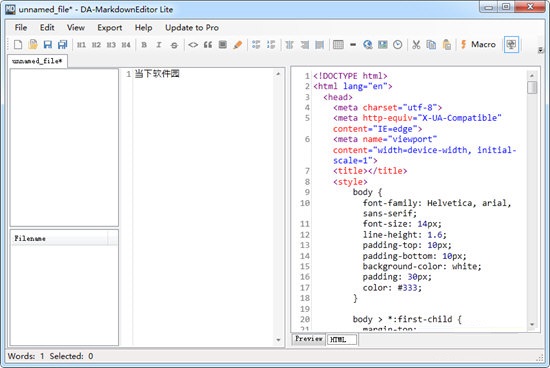Viewport: 550px width, 368px height.
Task: Paste from clipboard with the clipboard icon
Action: [447, 45]
